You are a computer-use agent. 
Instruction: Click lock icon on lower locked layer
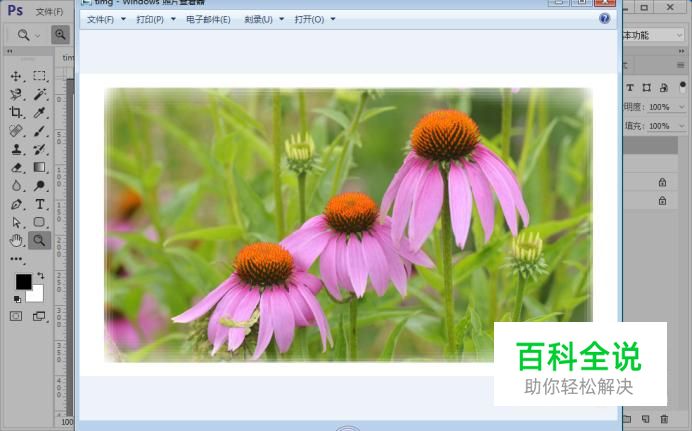(x=662, y=201)
